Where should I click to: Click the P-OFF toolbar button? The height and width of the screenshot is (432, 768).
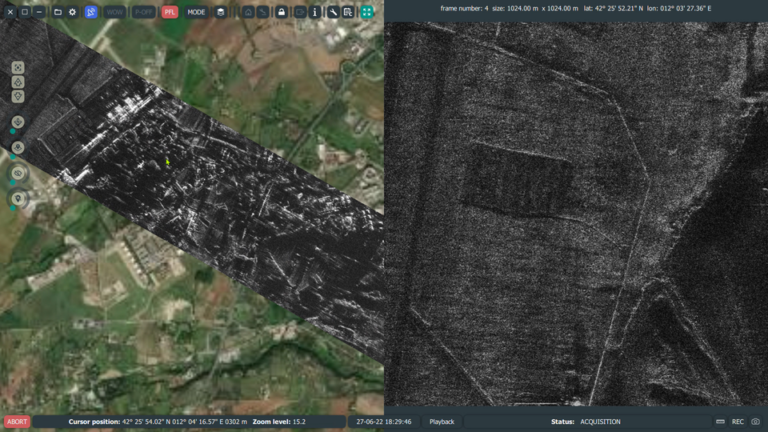[144, 12]
